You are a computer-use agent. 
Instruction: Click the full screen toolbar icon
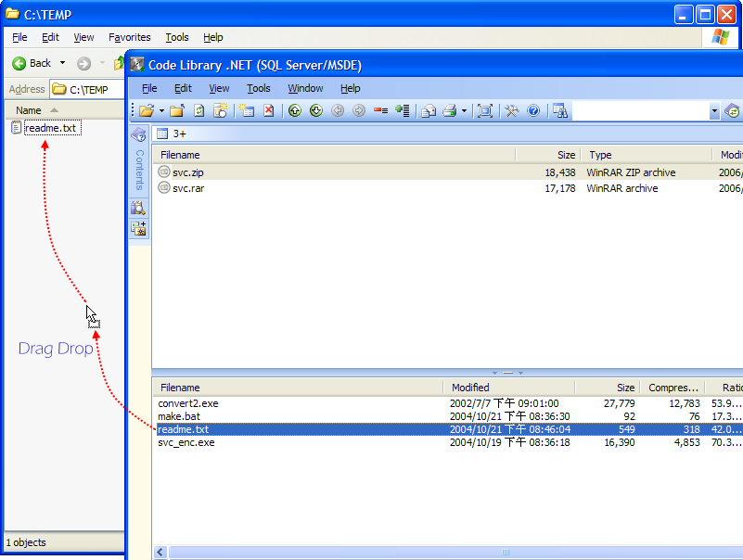click(x=485, y=111)
